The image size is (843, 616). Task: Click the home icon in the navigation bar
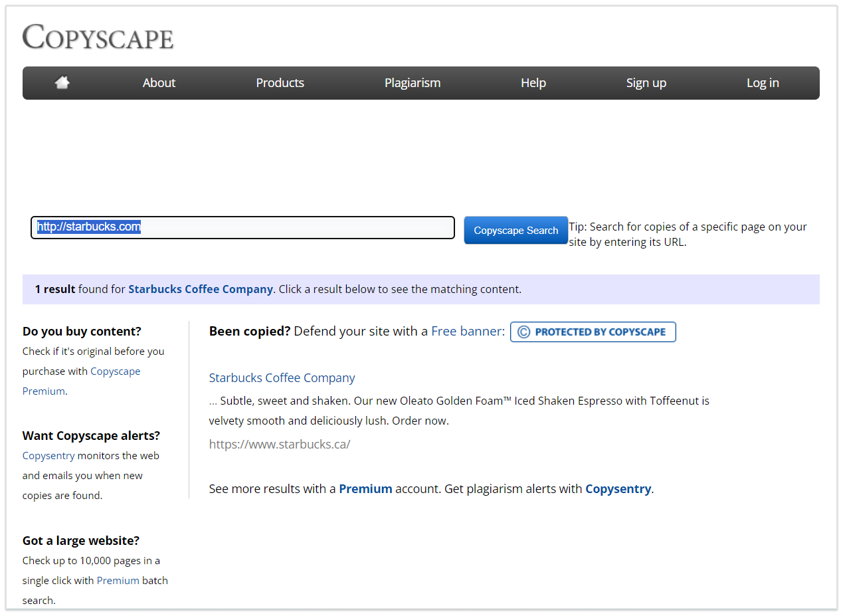62,82
